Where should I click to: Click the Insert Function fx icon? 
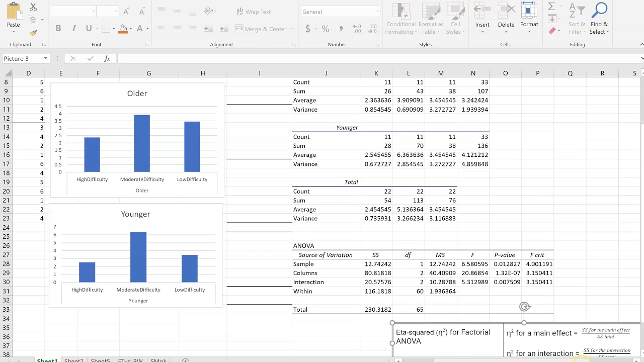(107, 58)
